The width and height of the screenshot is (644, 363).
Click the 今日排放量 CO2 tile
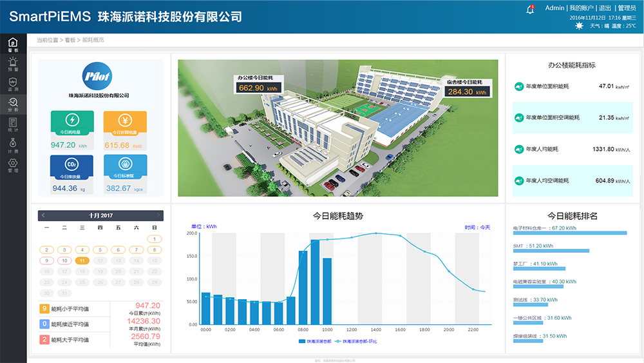[72, 166]
